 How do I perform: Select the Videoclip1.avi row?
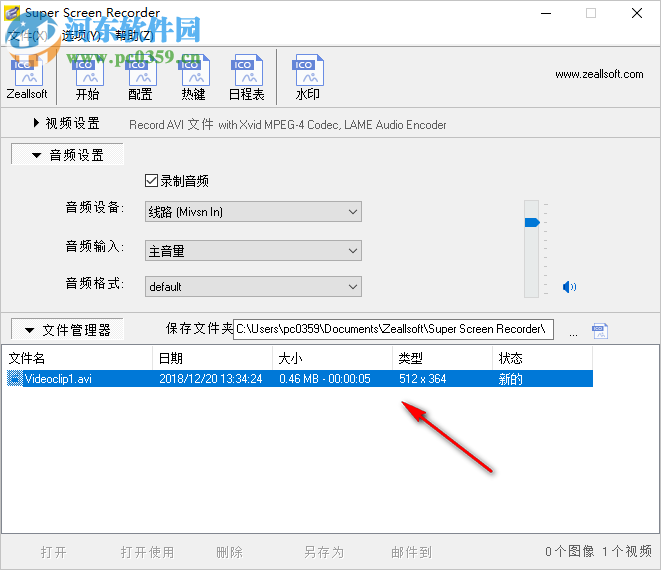[x=300, y=379]
